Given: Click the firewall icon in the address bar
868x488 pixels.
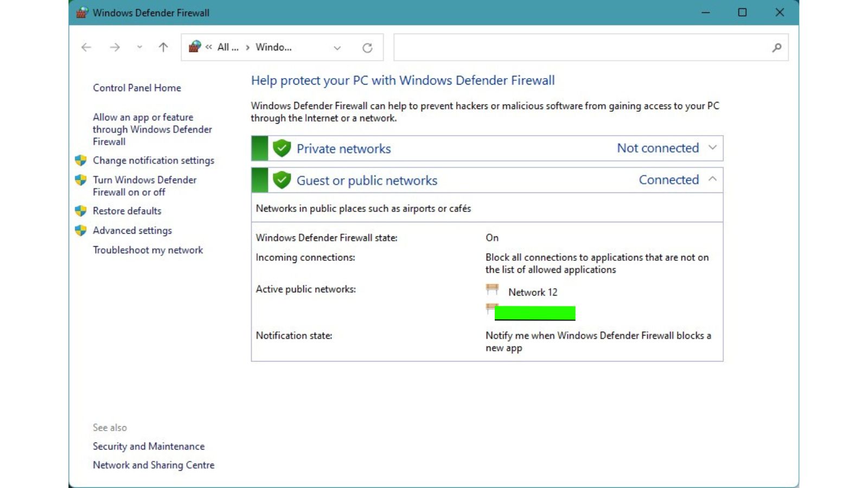Looking at the screenshot, I should point(194,47).
